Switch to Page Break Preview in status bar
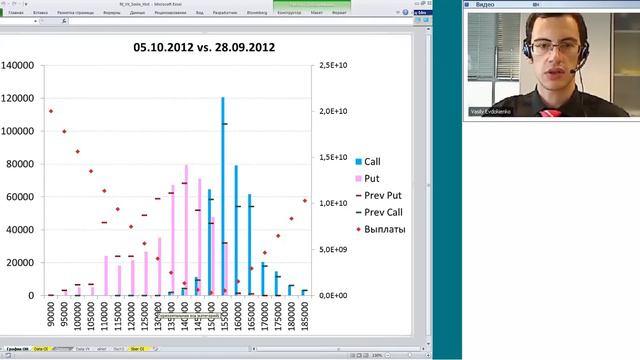This screenshot has height=360, width=640. 366,356
